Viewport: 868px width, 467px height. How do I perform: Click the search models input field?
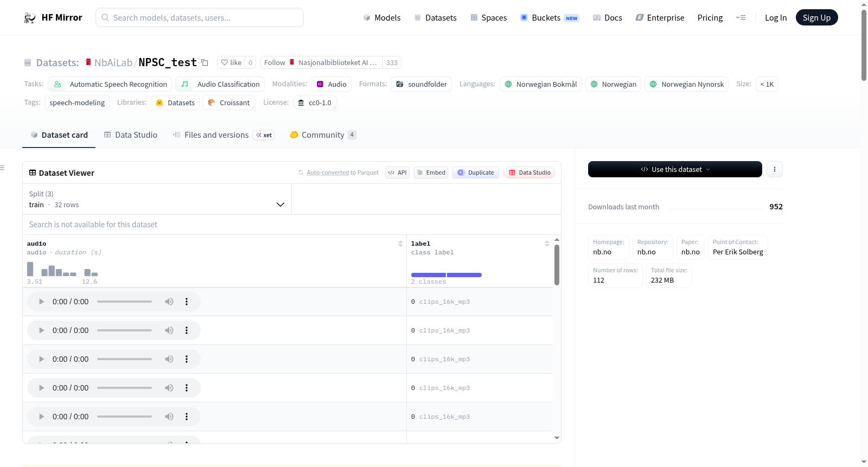pyautogui.click(x=200, y=17)
